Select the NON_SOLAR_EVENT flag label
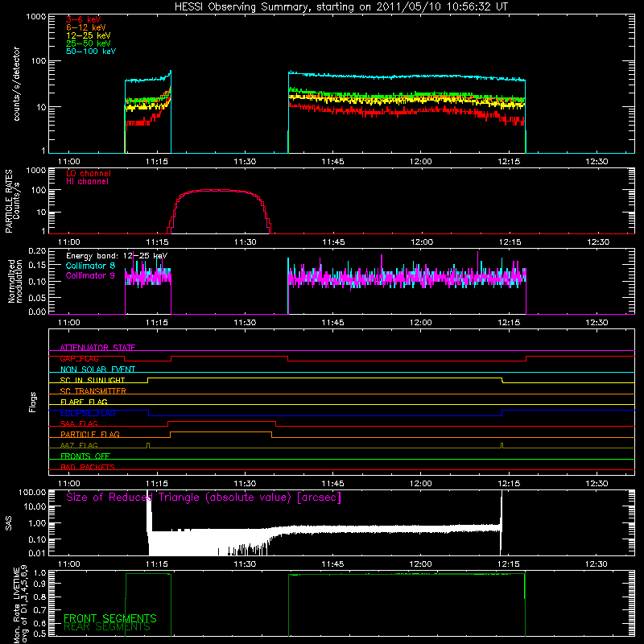The width and height of the screenshot is (644, 644). click(97, 369)
